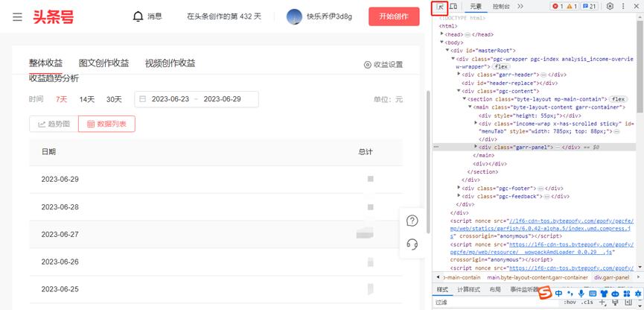Expand the div class garr-header node

coord(459,75)
